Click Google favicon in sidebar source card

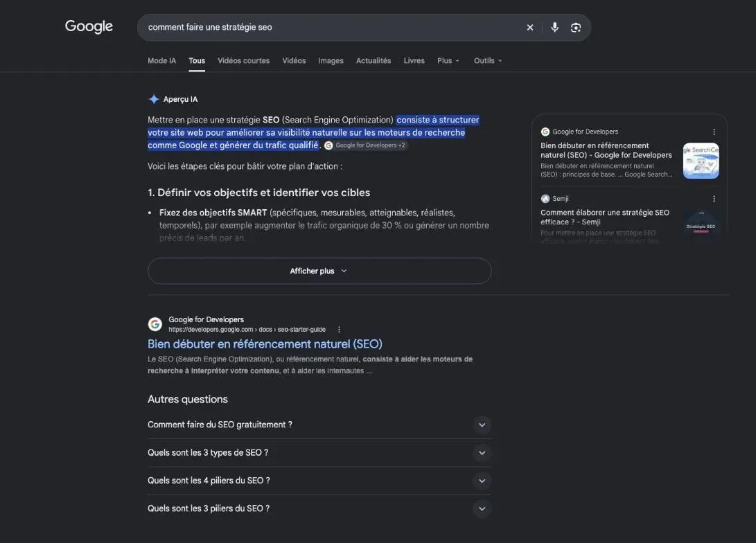pyautogui.click(x=545, y=132)
